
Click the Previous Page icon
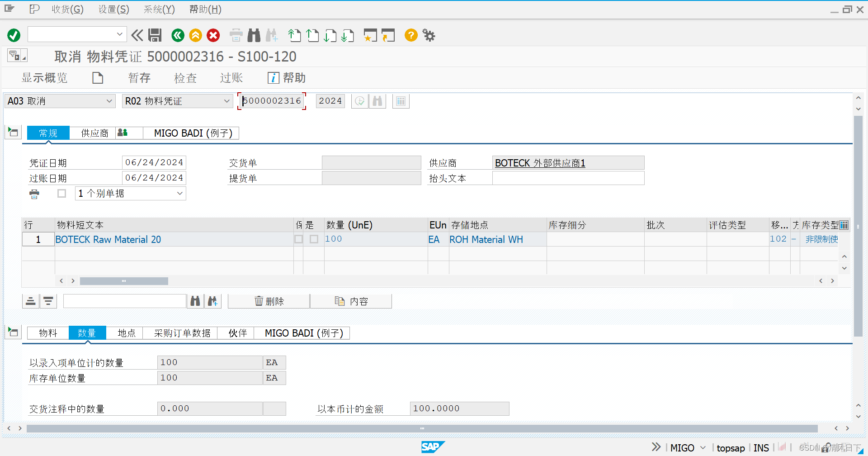click(312, 35)
